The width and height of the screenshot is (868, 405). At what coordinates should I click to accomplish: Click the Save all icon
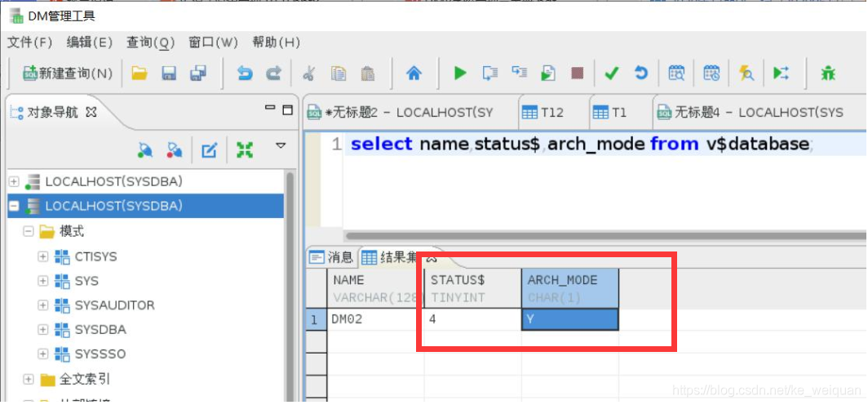[x=197, y=73]
